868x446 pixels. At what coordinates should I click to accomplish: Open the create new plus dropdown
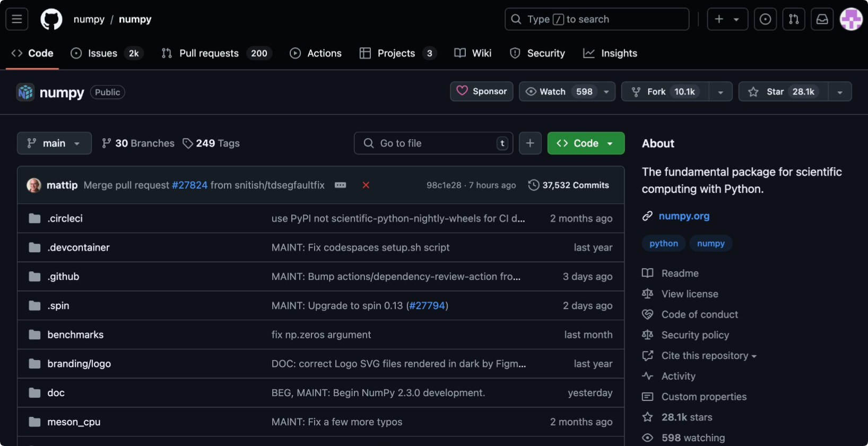click(x=727, y=19)
